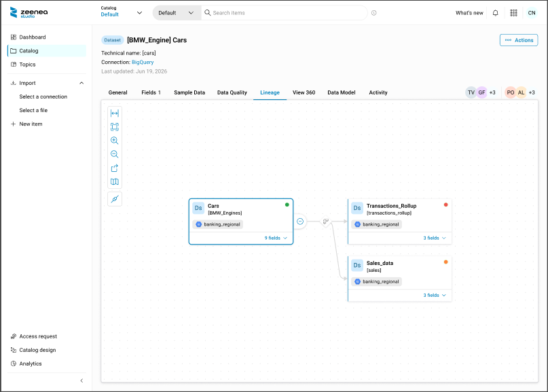The width and height of the screenshot is (548, 392).
Task: Open the View 360 tab
Action: click(x=304, y=92)
